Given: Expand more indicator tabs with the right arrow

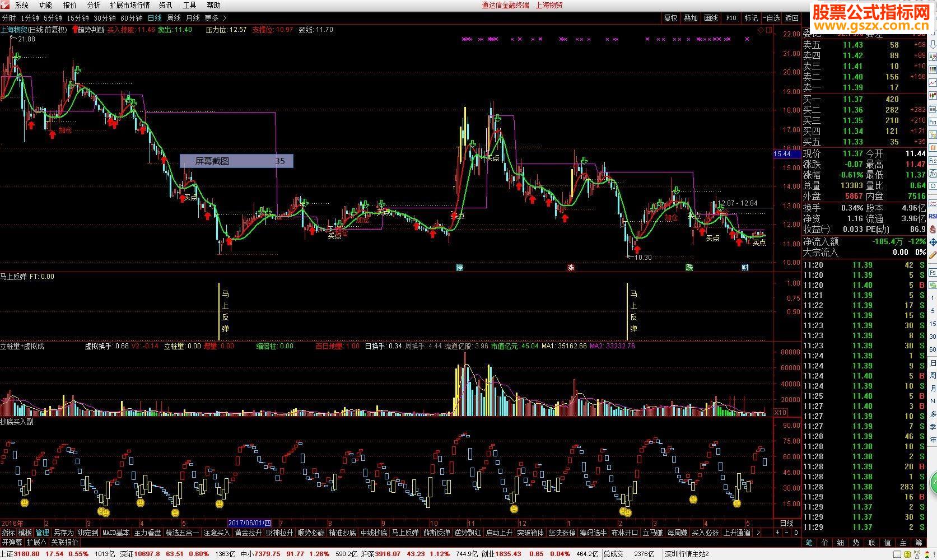Looking at the screenshot, I should click(758, 533).
